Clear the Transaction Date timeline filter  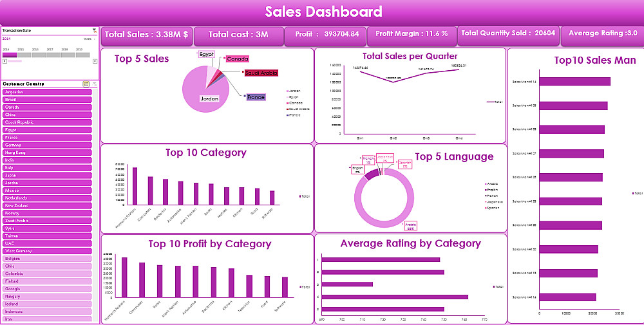coord(95,30)
